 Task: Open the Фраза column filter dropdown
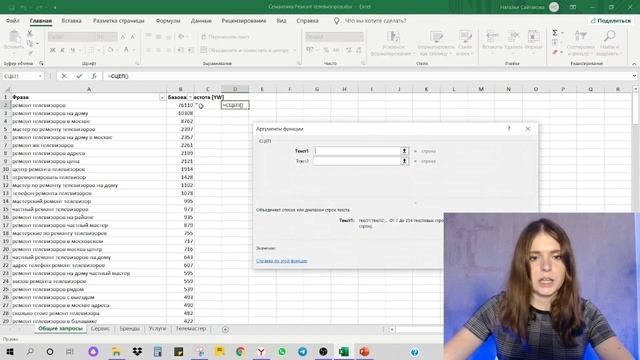(x=162, y=97)
